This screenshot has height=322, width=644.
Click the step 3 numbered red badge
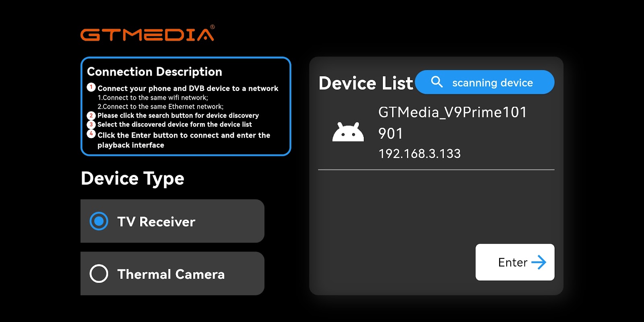91,125
